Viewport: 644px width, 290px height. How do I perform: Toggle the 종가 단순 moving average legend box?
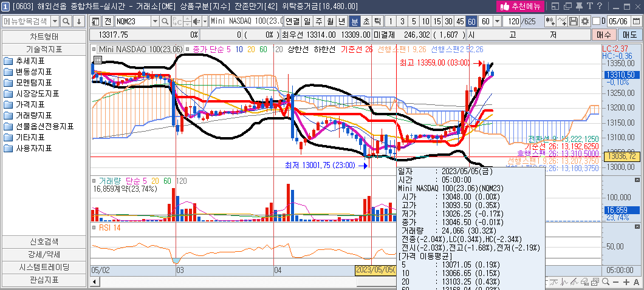coord(188,49)
